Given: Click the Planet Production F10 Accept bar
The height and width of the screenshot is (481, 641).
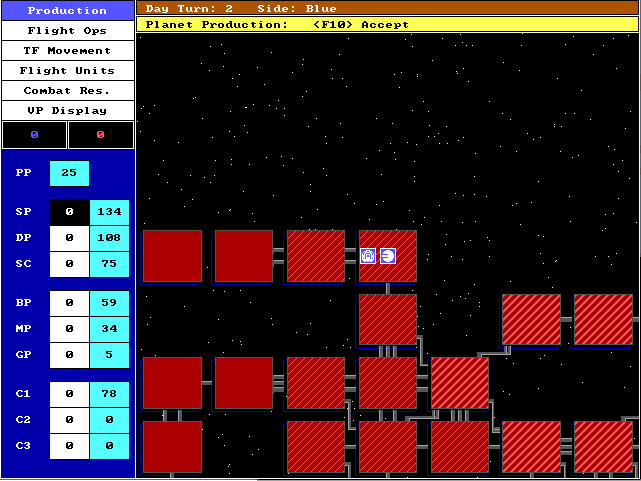Looking at the screenshot, I should 387,24.
